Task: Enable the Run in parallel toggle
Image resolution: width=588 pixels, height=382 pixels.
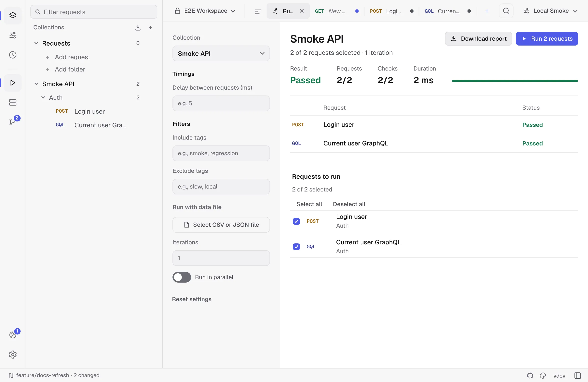Action: (182, 277)
